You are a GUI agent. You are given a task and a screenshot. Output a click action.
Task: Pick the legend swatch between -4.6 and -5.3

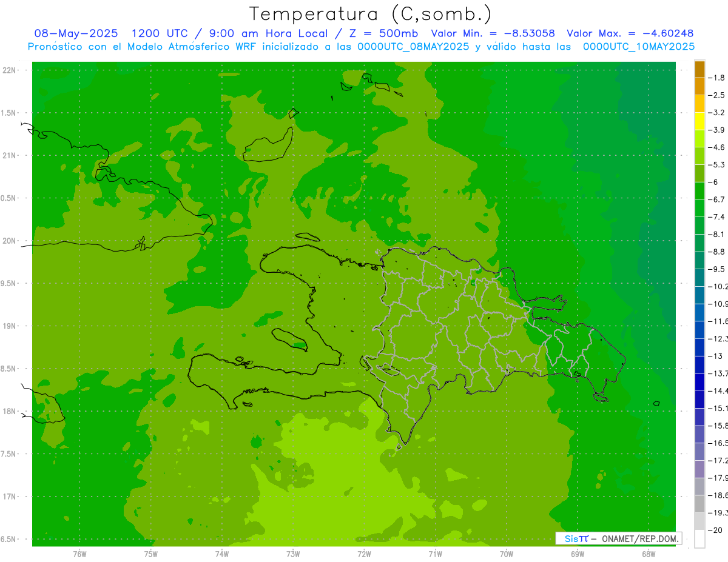(x=699, y=156)
